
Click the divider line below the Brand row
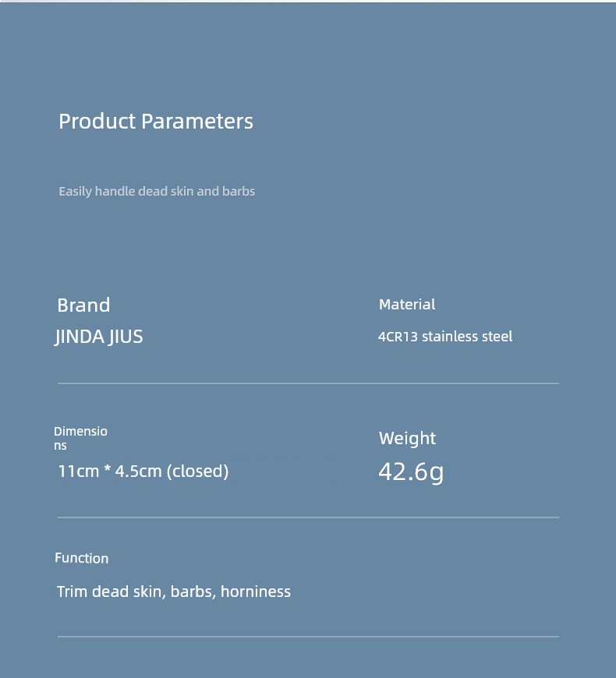[x=308, y=383]
